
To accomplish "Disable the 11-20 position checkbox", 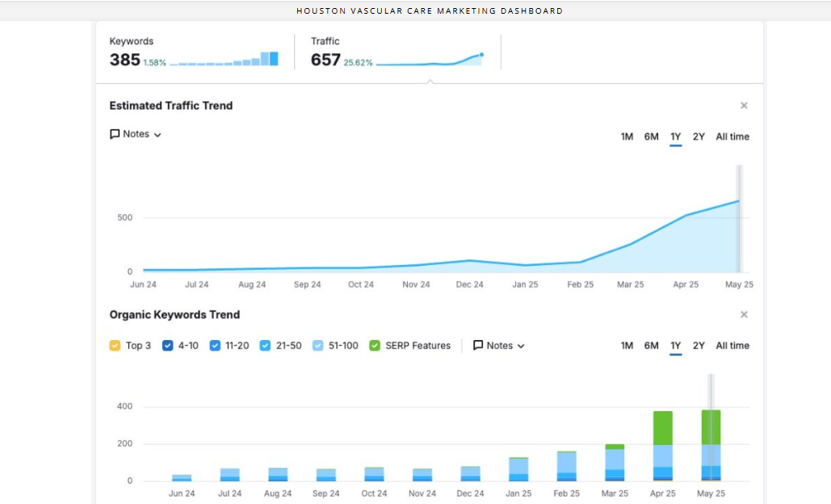I will click(215, 346).
